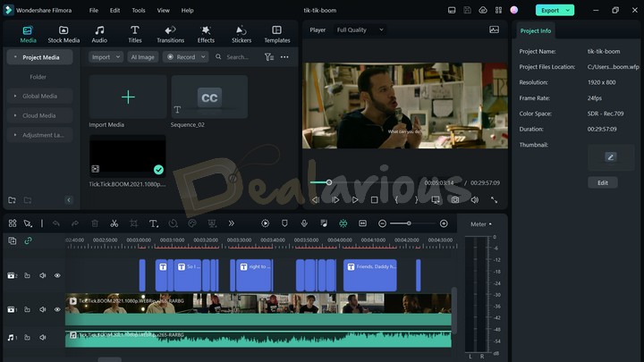Take a snapshot with camera icon
The height and width of the screenshot is (362, 644).
455,200
